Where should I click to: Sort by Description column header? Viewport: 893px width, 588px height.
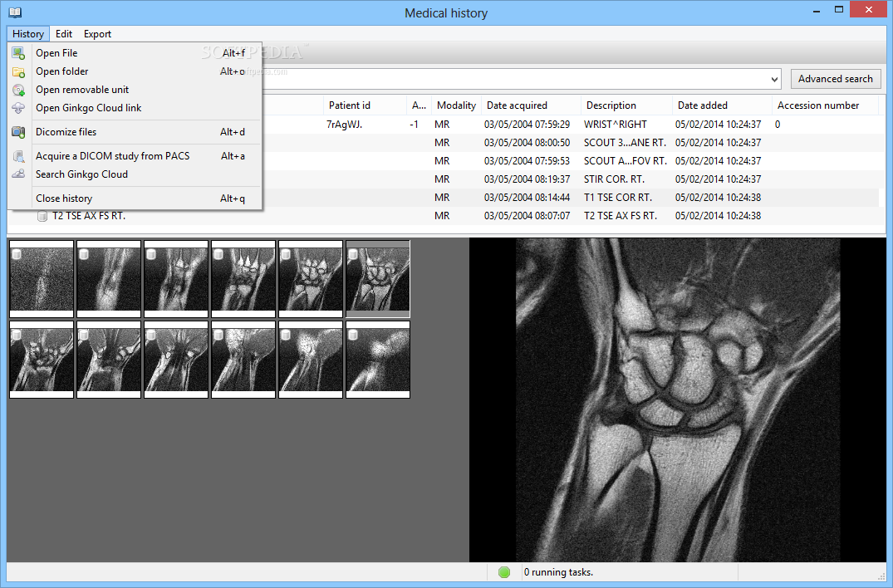pos(626,105)
